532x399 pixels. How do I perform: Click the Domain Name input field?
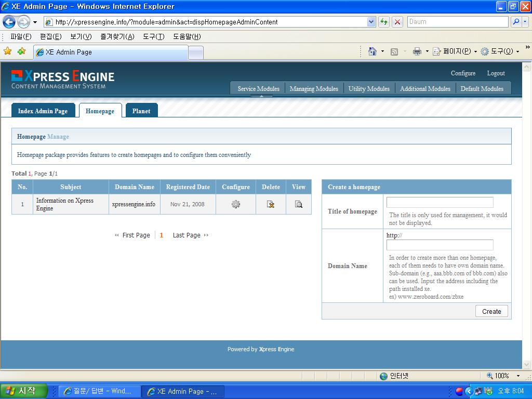coord(440,245)
